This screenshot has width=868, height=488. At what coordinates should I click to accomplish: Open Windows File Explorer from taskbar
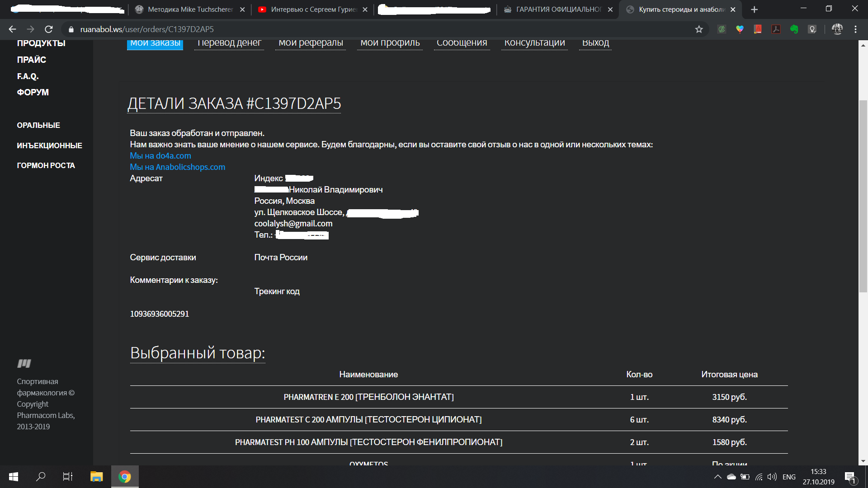96,477
